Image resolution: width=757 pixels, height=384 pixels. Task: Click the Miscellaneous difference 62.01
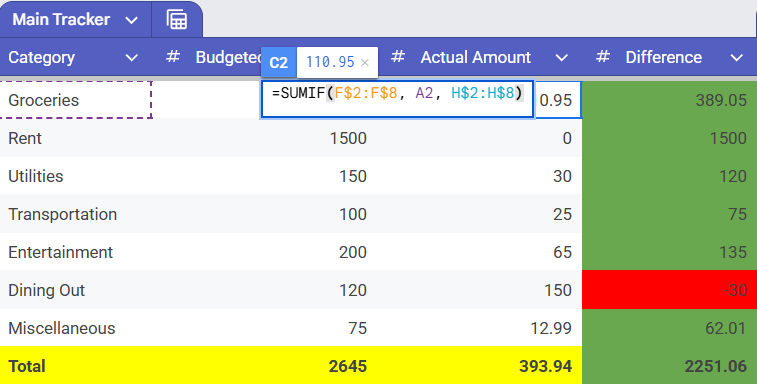tap(726, 328)
